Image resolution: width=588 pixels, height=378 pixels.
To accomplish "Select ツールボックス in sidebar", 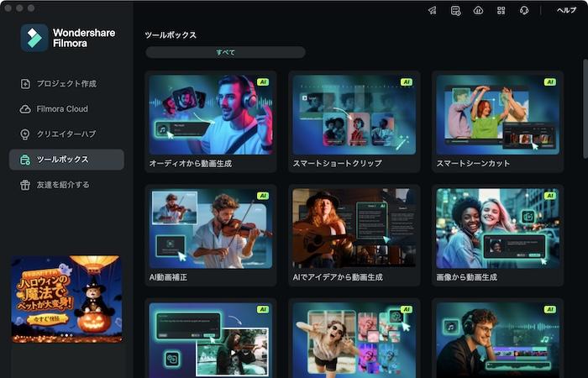I will (66, 160).
